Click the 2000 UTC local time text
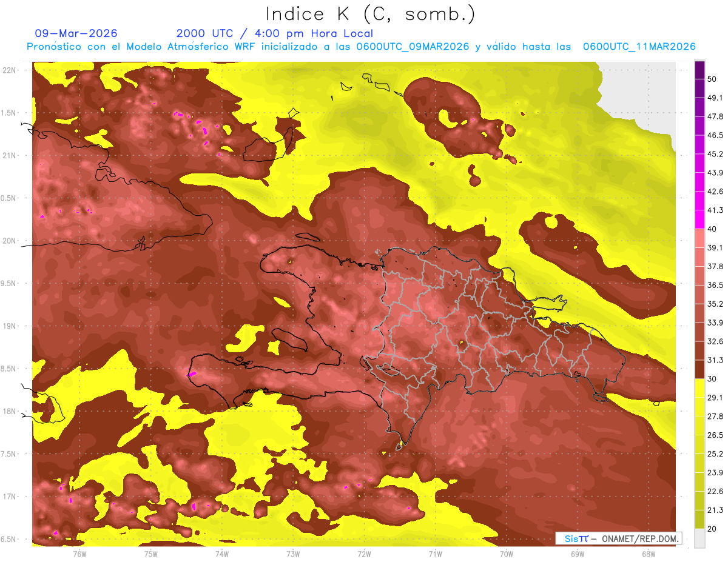 pos(275,33)
